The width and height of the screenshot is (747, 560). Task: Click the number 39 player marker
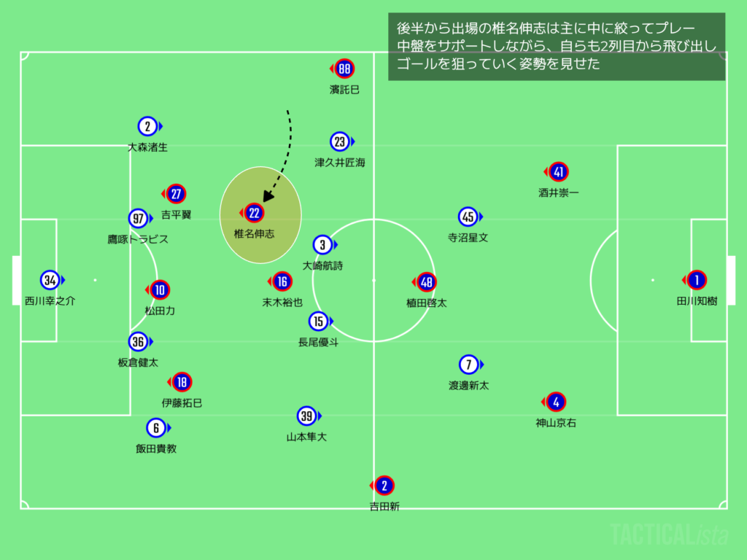click(306, 416)
